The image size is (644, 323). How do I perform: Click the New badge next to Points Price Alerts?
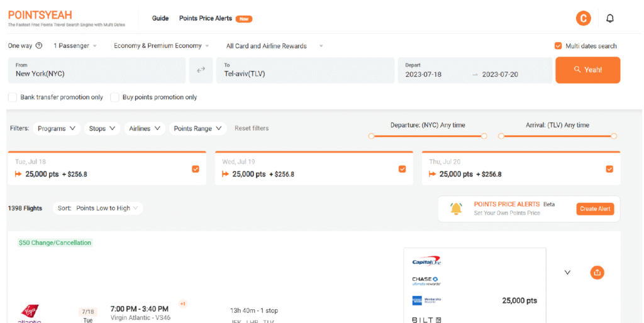click(x=244, y=19)
